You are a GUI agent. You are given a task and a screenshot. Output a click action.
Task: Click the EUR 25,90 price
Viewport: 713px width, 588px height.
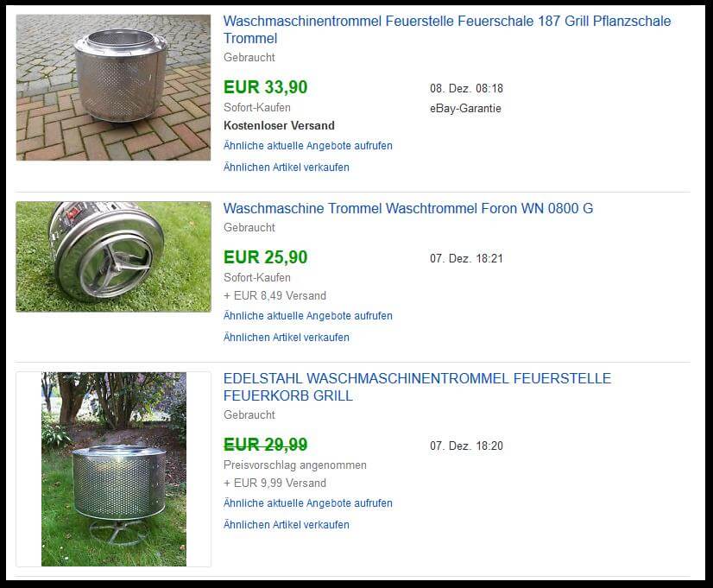[x=266, y=257]
